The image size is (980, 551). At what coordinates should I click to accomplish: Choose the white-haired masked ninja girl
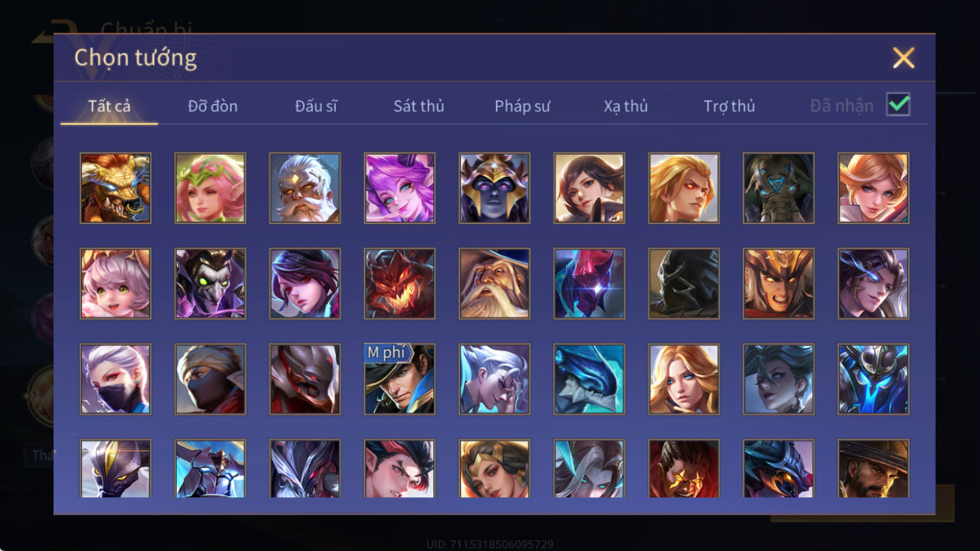(x=115, y=379)
